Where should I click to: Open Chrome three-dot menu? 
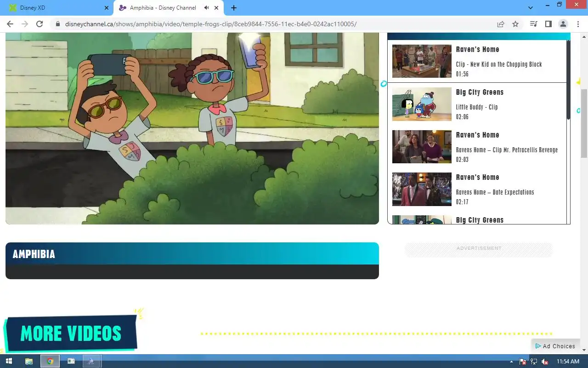pos(578,24)
